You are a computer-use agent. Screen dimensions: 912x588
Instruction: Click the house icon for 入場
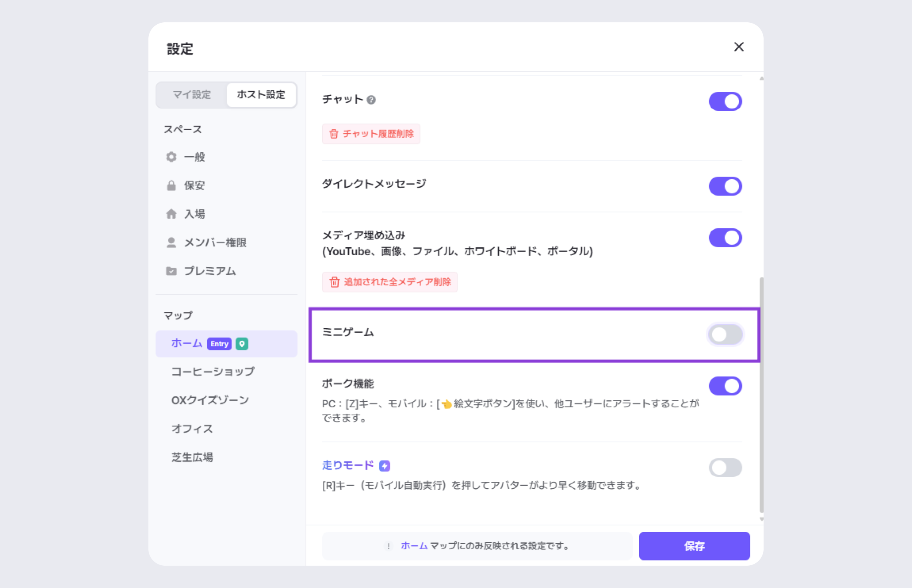[171, 214]
